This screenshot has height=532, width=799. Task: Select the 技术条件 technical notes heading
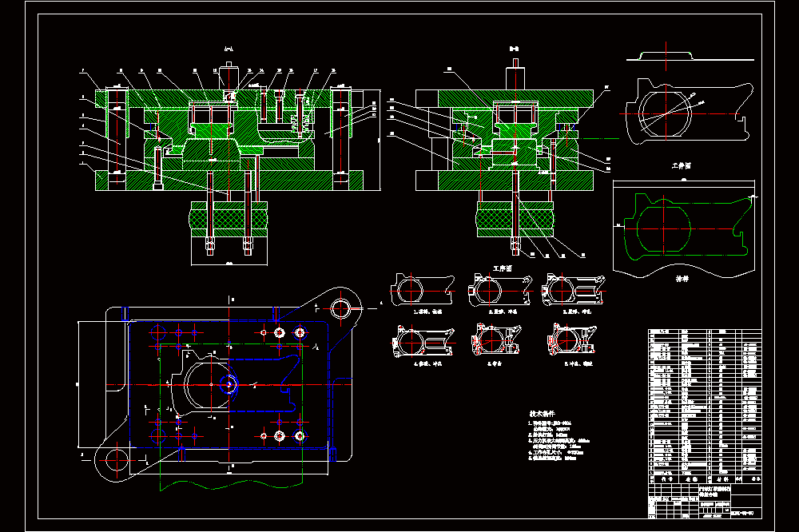(543, 414)
